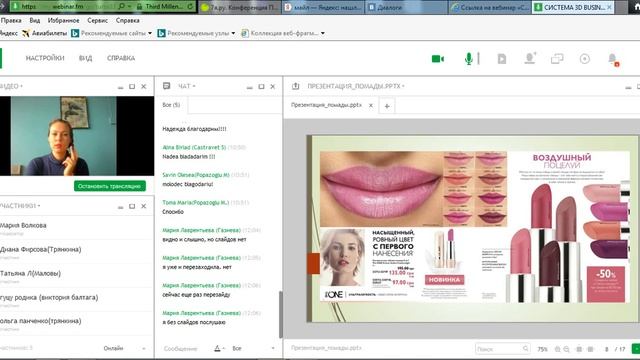Click Остановить трансляцию button
This screenshot has width=640, height=360.
coord(110,186)
